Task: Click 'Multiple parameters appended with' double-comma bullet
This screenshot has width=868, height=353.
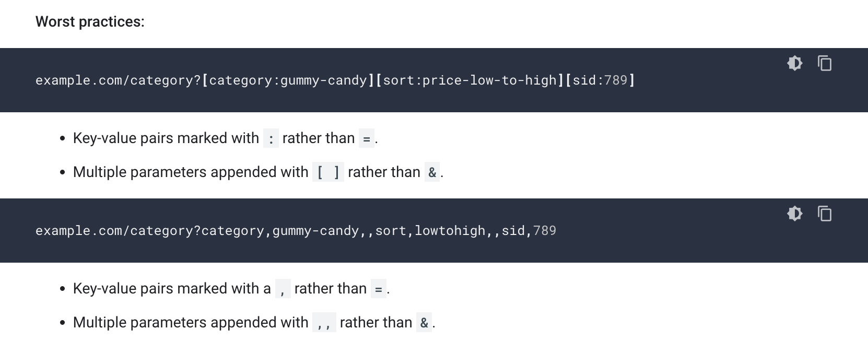Action: (191, 322)
